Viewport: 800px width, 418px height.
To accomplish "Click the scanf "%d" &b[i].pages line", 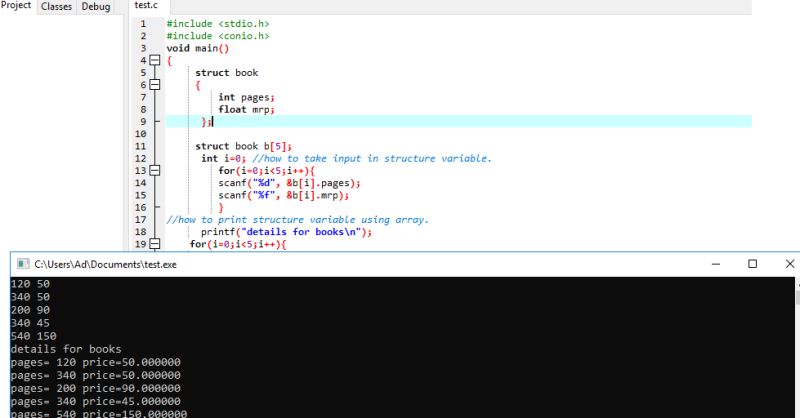I will click(x=289, y=183).
